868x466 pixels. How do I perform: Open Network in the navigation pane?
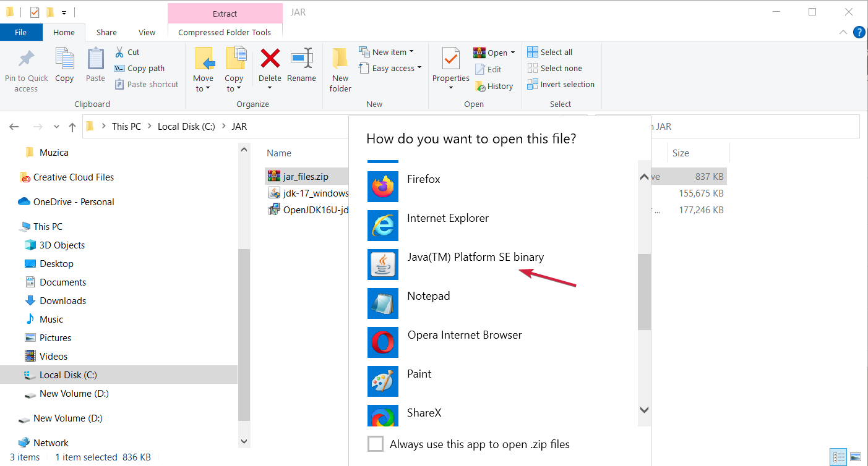click(43, 443)
